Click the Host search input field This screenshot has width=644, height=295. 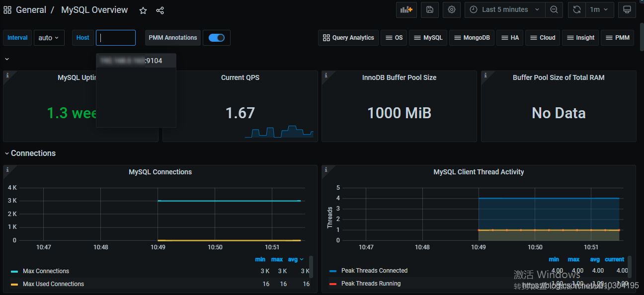(x=116, y=38)
